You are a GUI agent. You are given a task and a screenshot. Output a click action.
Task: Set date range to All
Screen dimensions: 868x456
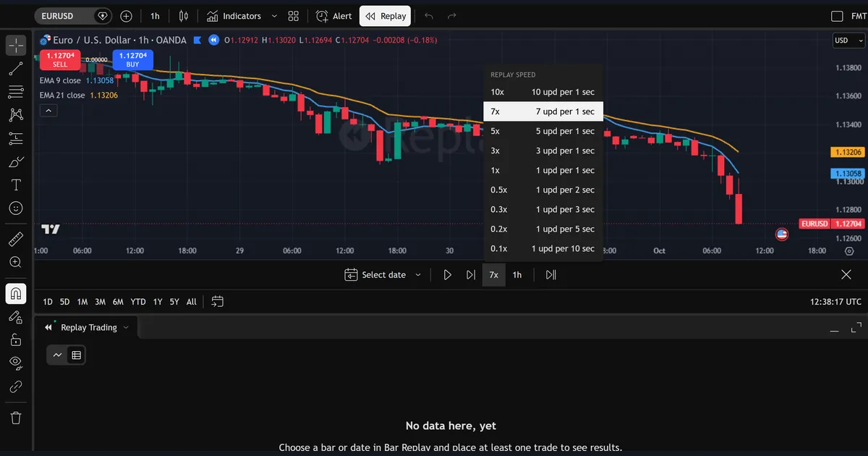pyautogui.click(x=191, y=302)
